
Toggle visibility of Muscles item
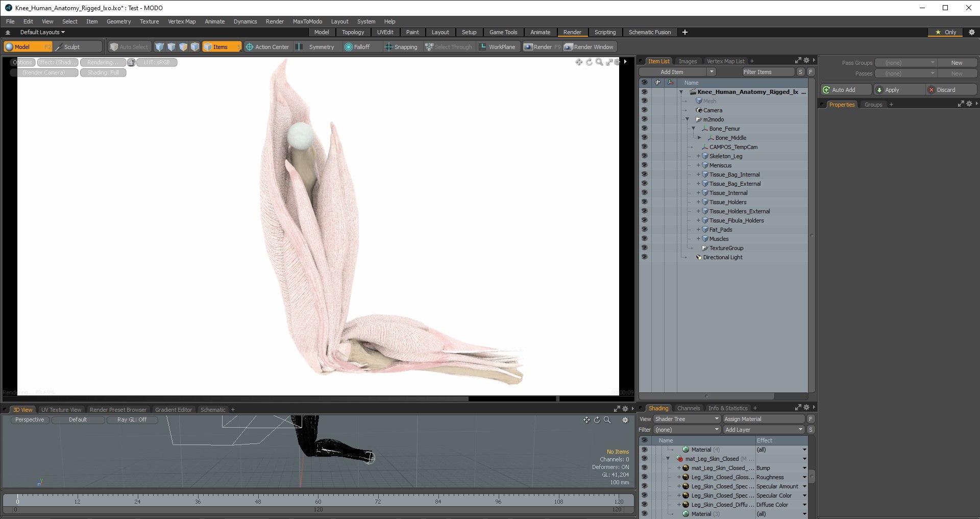pos(644,239)
